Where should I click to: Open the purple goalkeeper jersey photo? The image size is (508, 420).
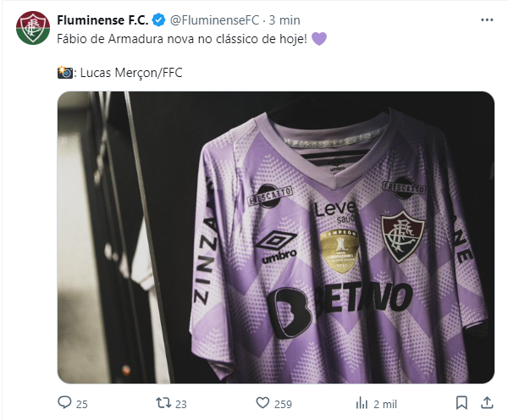tap(276, 237)
